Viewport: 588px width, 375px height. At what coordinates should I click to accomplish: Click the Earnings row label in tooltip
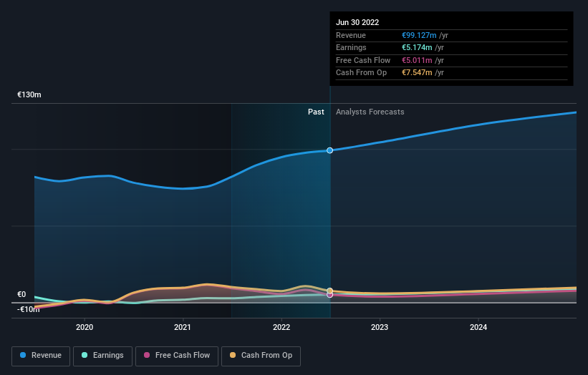[351, 47]
